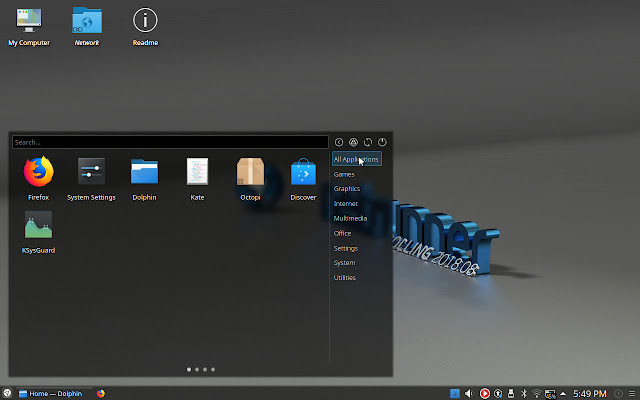Click the launcher Search field
This screenshot has width=640, height=400.
tap(170, 142)
